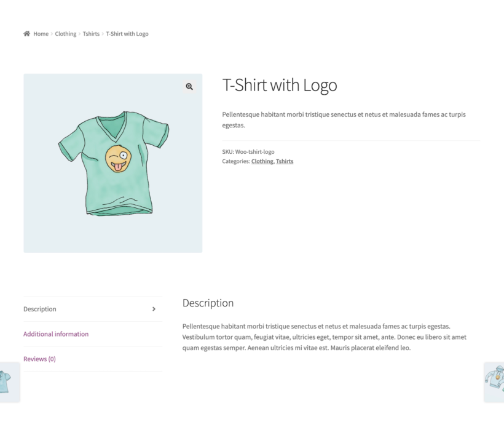Viewport: 504px width, 427px height.
Task: Expand the Description section chevron arrow
Action: 154,309
